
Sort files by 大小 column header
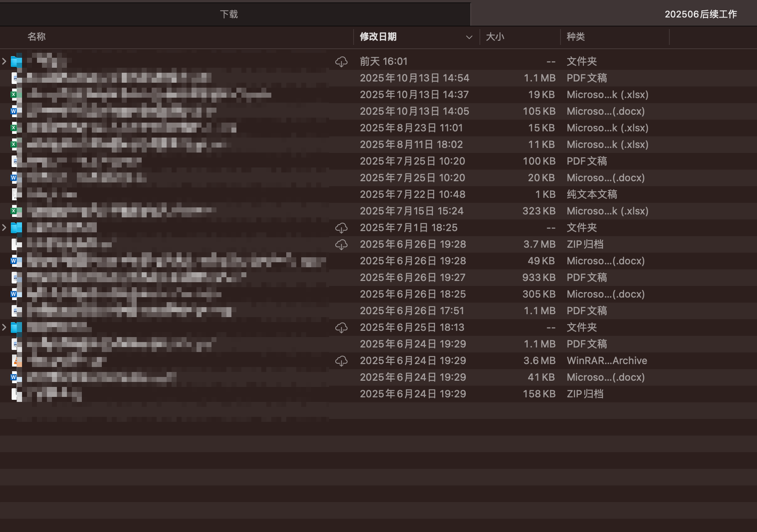point(495,37)
